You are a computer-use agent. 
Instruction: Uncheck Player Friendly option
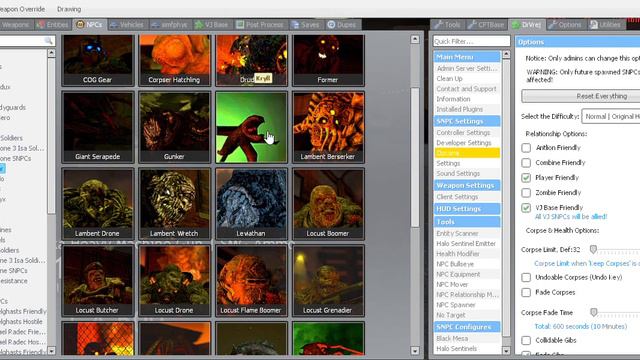(526, 178)
